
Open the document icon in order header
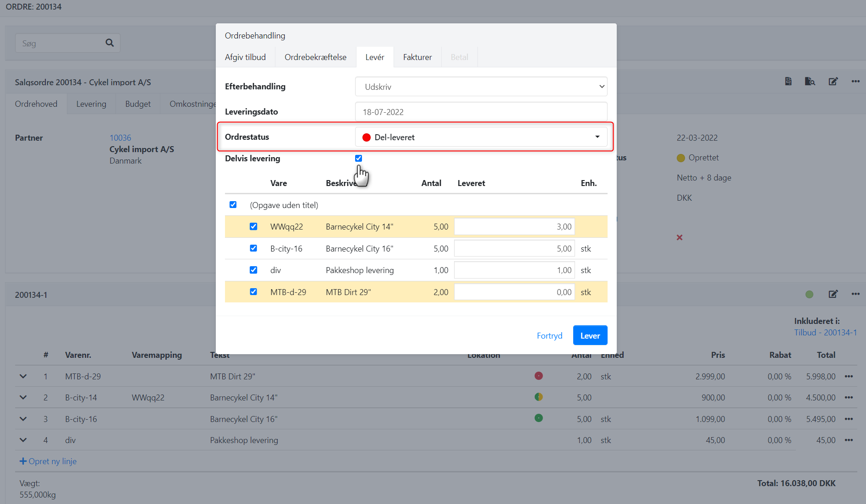788,82
